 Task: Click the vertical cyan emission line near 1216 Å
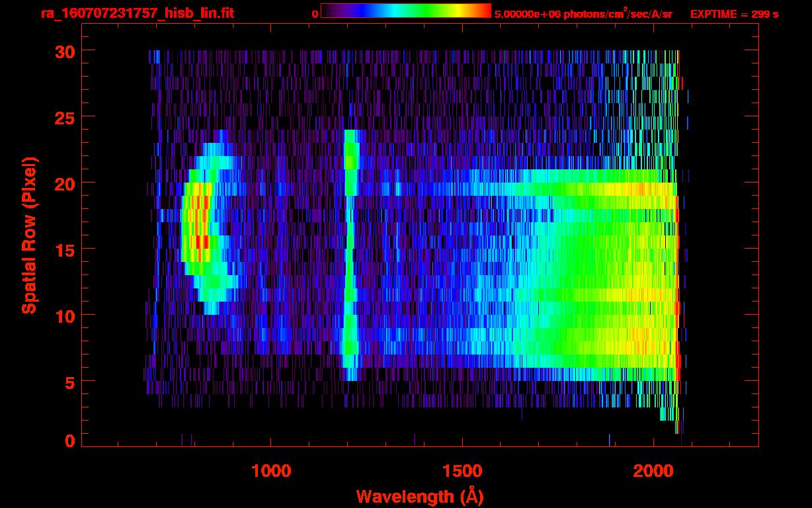click(x=350, y=255)
